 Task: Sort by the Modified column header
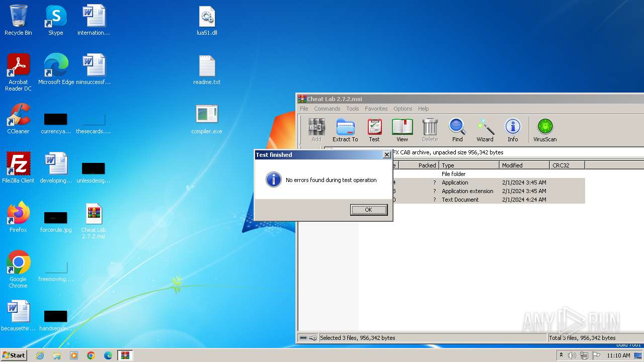coord(524,165)
